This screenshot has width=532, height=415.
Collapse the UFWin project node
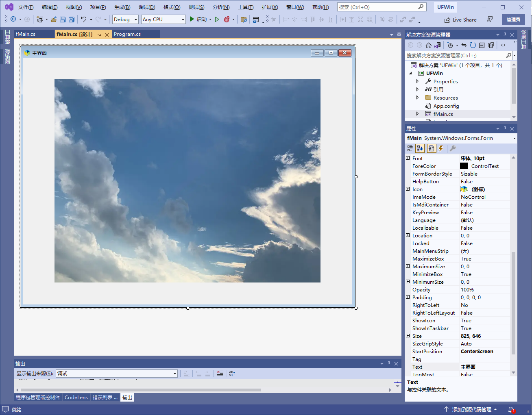point(410,73)
